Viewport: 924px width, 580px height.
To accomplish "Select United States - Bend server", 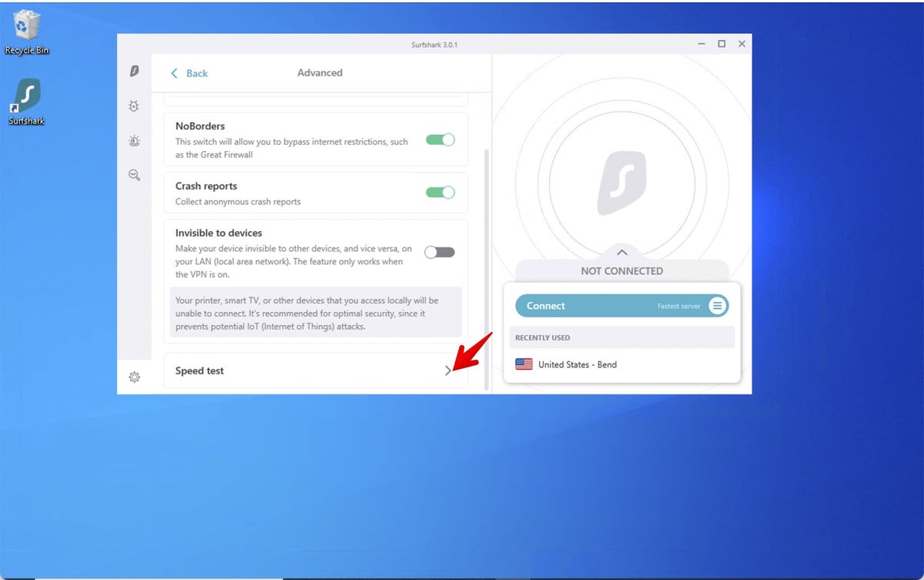I will (x=621, y=364).
